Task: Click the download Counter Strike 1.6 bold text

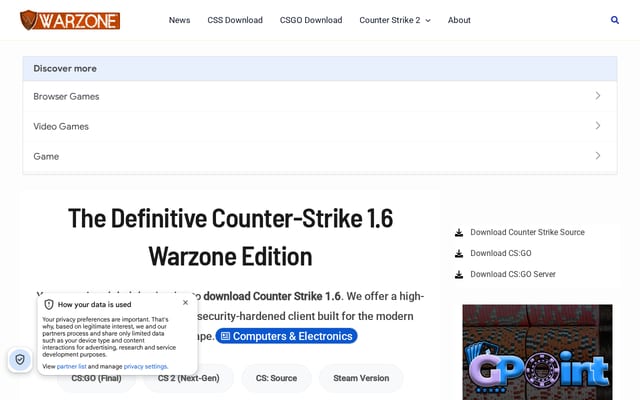Action: (272, 296)
